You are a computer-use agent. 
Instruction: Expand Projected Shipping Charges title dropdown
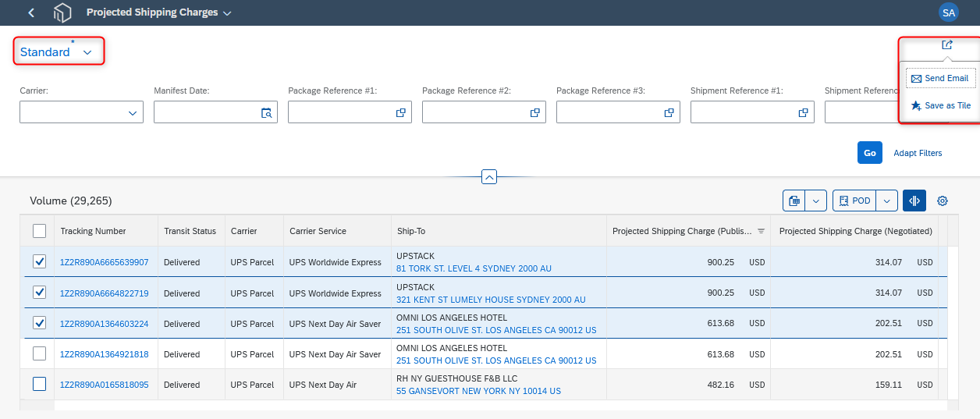coord(227,13)
